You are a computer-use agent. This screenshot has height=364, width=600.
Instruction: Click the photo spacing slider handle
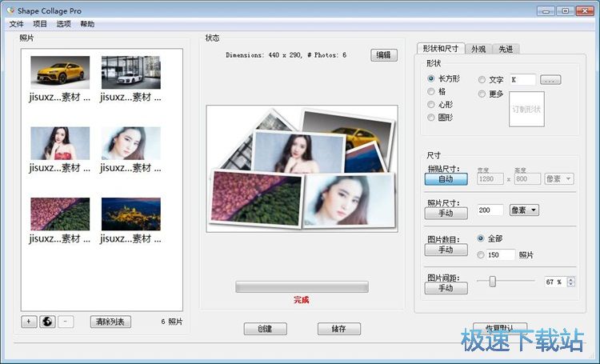click(x=493, y=281)
